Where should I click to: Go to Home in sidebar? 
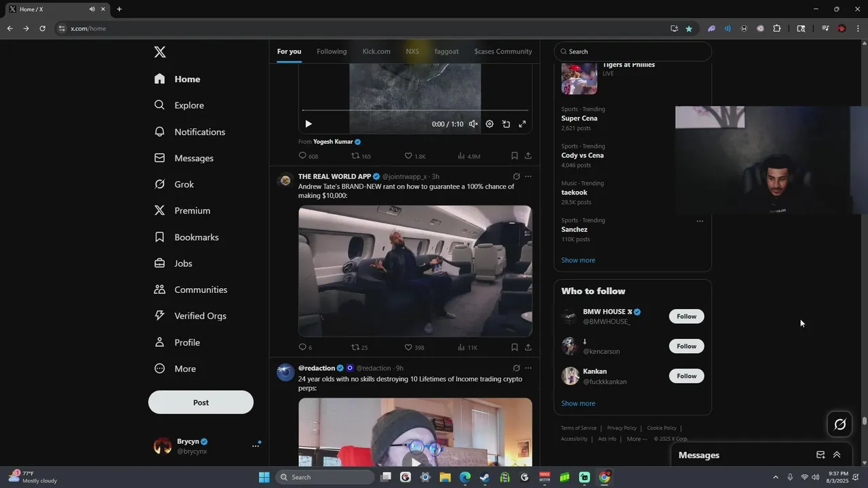coord(177,79)
